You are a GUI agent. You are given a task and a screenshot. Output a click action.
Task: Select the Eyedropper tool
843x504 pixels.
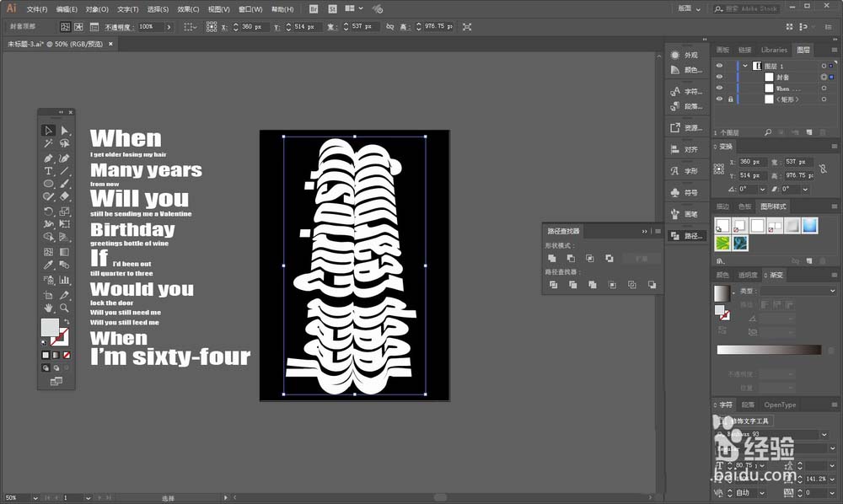[48, 265]
